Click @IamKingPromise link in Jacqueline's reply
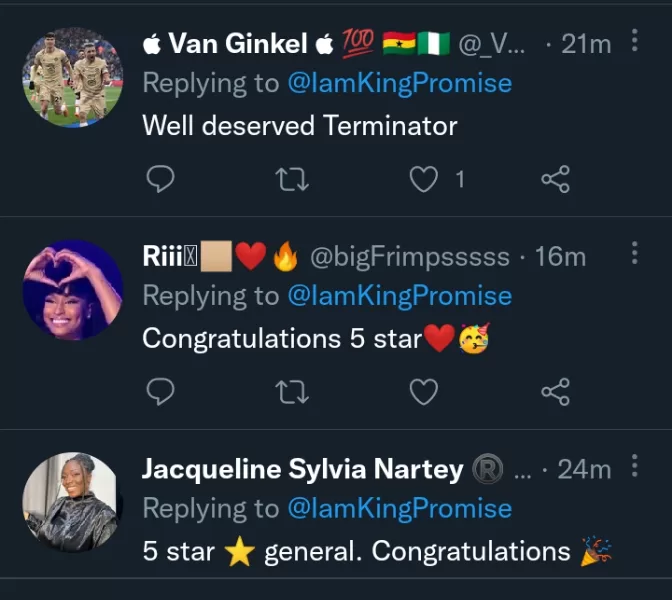Viewport: 672px width, 600px height. [399, 508]
